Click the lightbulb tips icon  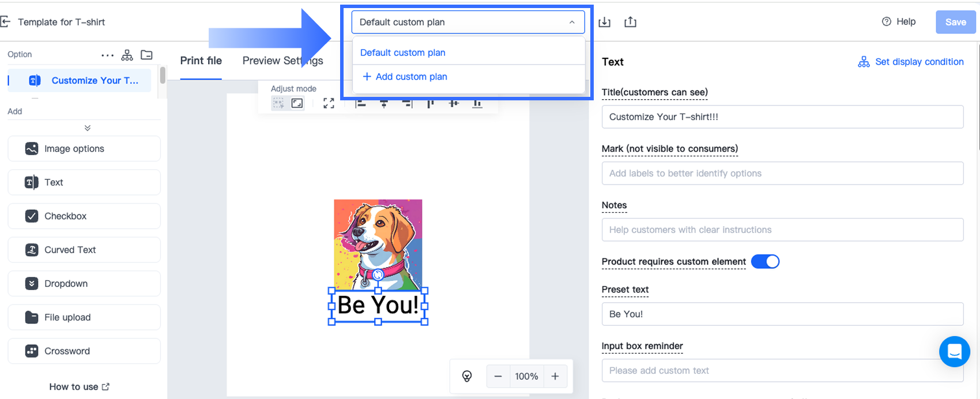tap(467, 377)
